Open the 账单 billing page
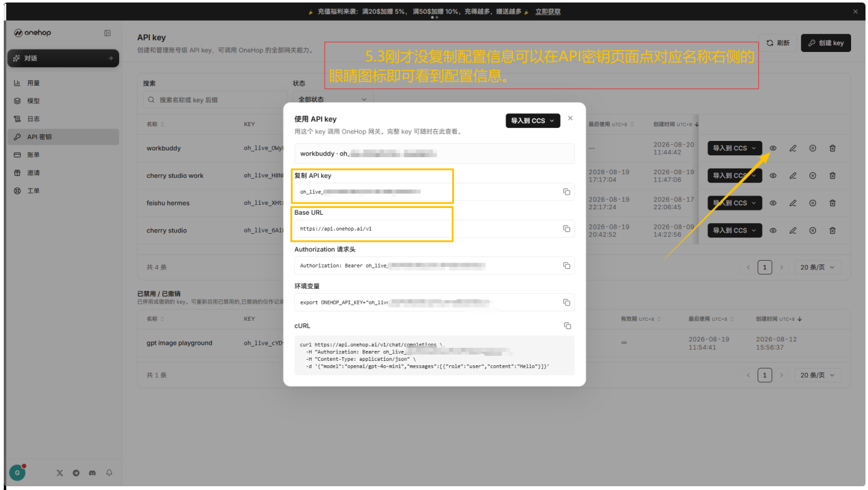The image size is (868, 490). click(x=63, y=155)
